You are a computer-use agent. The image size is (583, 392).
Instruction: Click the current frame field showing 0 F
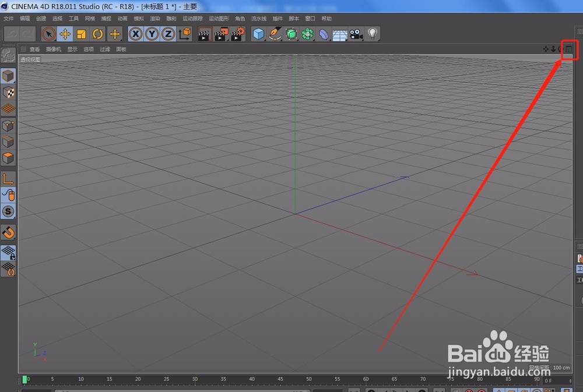pyautogui.click(x=555, y=380)
